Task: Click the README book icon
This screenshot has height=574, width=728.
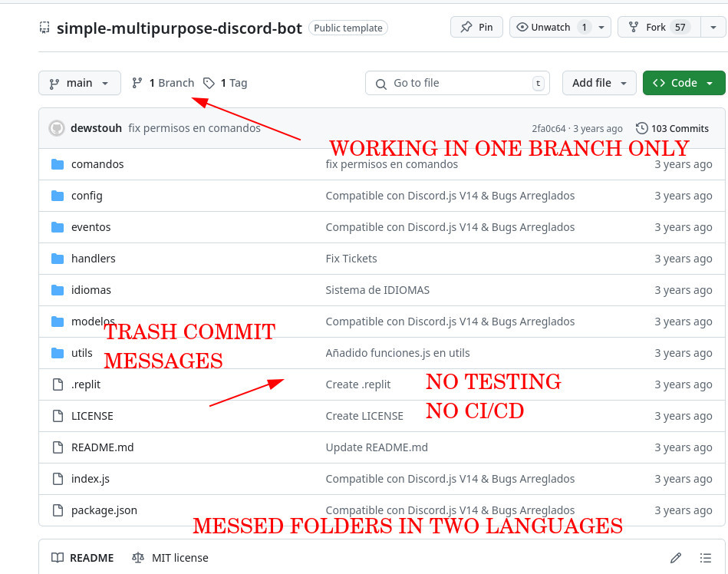Action: tap(58, 558)
